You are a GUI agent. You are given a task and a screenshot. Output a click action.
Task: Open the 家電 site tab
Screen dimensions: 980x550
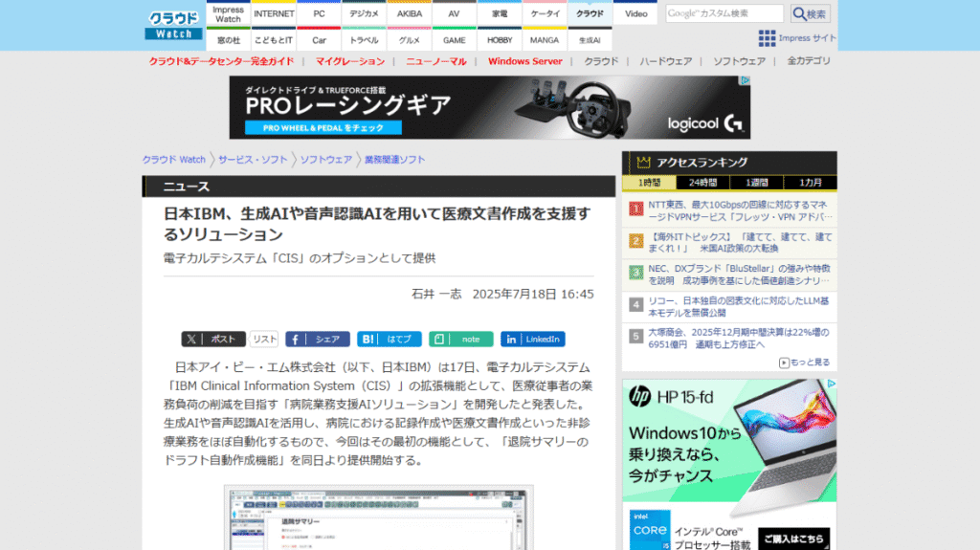[500, 13]
